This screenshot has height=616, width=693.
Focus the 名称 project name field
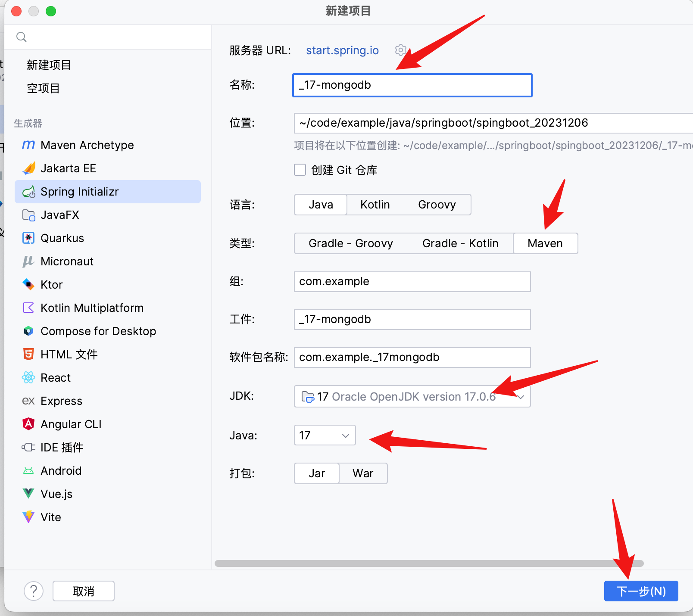[412, 85]
